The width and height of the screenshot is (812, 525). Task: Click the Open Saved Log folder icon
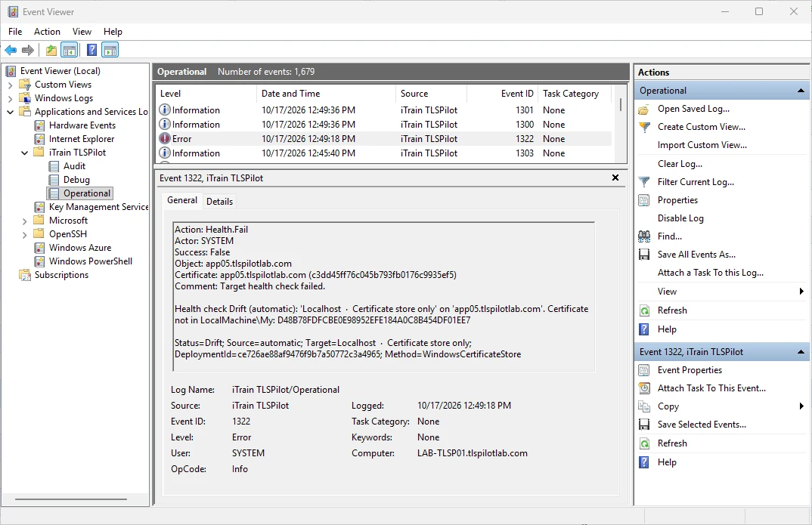(644, 109)
